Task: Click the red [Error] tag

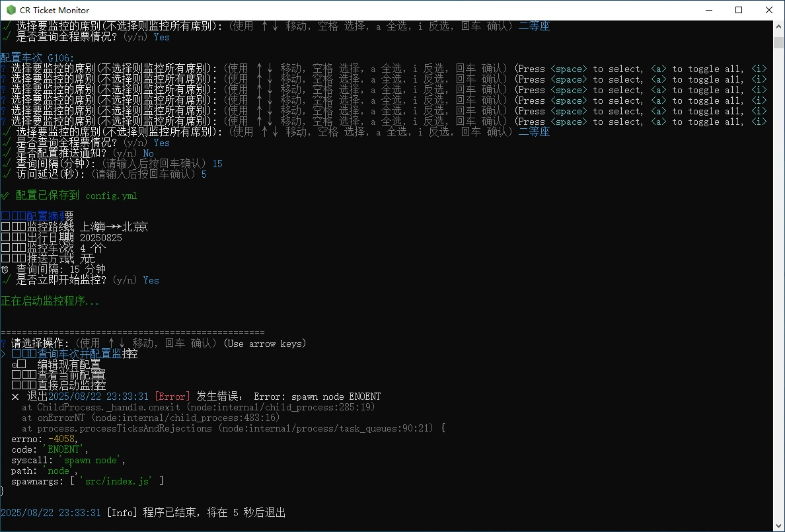Action: pos(172,397)
